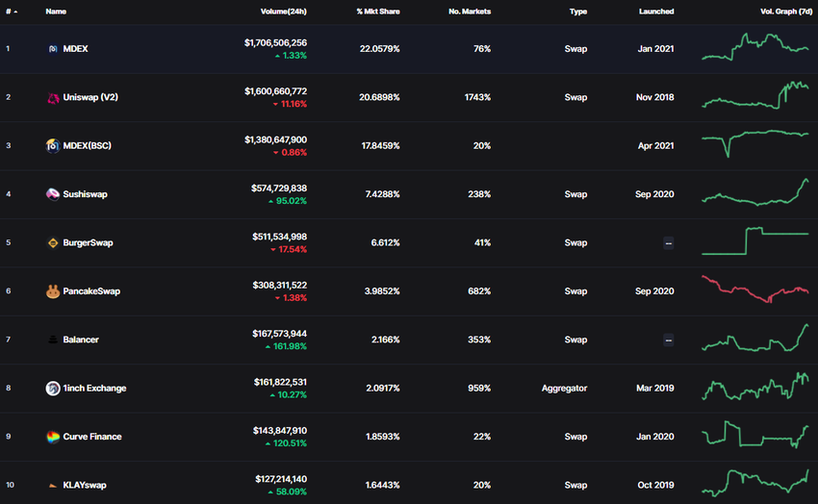Image resolution: width=818 pixels, height=504 pixels.
Task: Click the Apr 2021 launch date
Action: (x=655, y=146)
